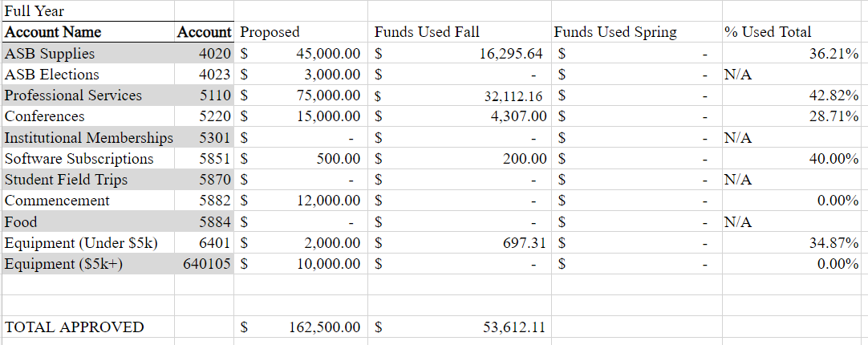Click the Professional Services row label
868x345 pixels.
tap(88, 95)
